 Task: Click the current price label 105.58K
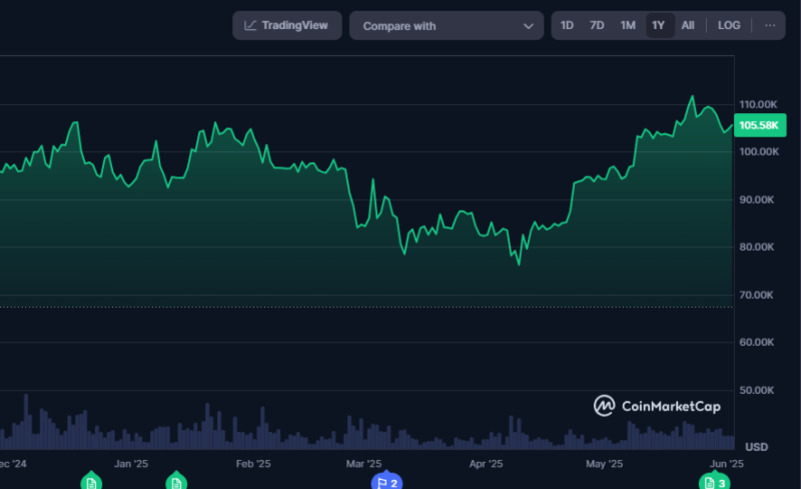[x=758, y=125]
